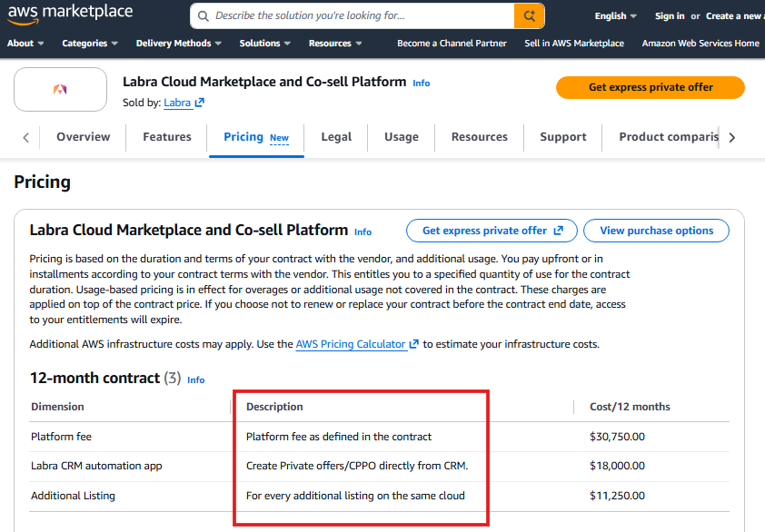This screenshot has height=532, width=765.
Task: Switch to the Legal tab
Action: point(336,137)
